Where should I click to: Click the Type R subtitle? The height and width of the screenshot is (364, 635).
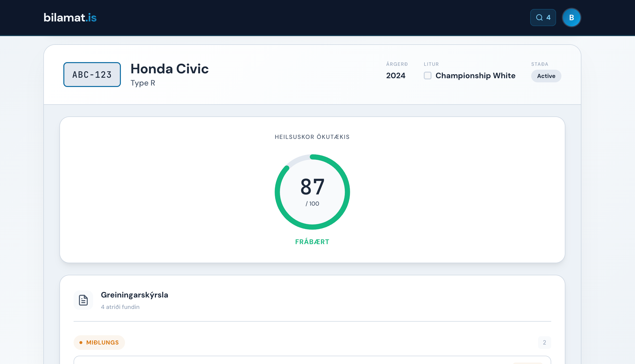[143, 83]
